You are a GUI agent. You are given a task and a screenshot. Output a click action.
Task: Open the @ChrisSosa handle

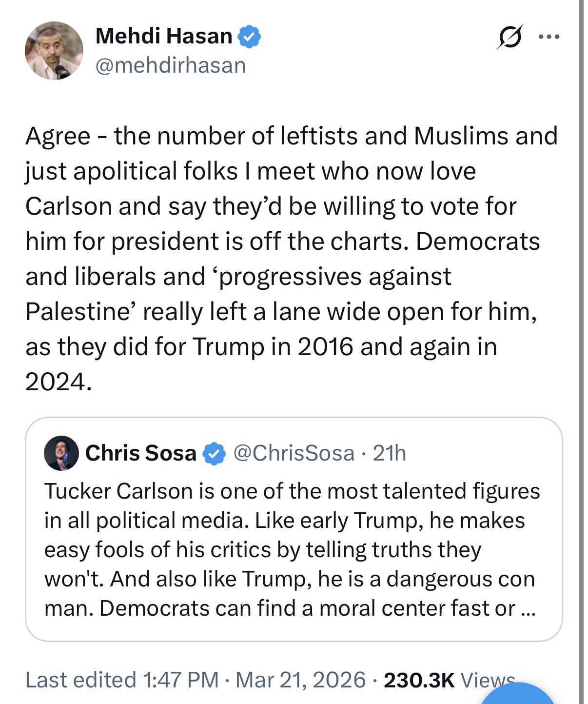point(294,453)
